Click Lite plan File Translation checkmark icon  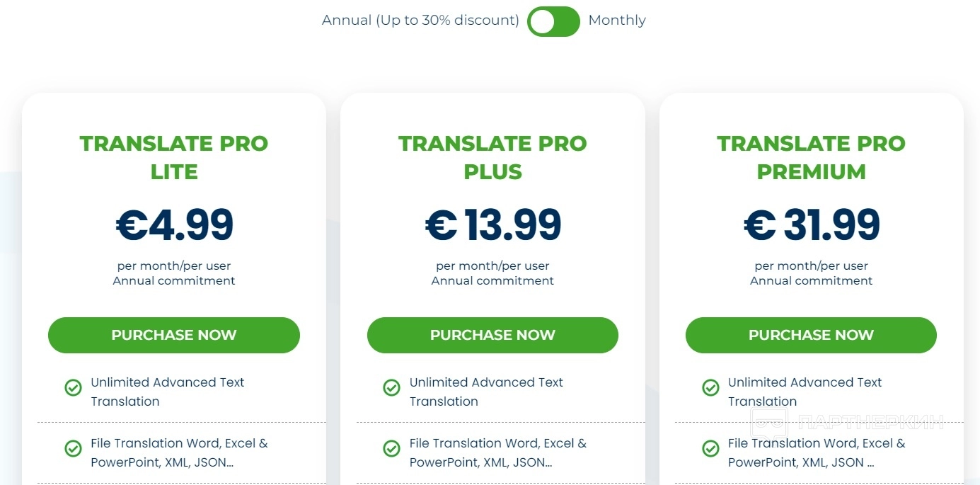[73, 448]
